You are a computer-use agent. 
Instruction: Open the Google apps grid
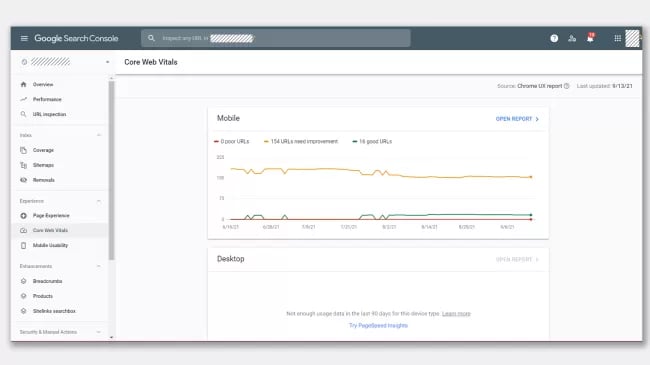(617, 38)
